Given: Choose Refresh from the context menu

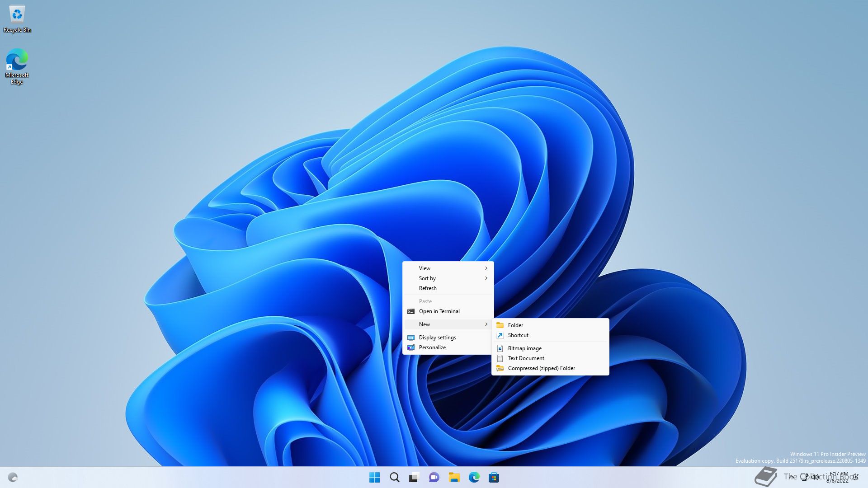Looking at the screenshot, I should tap(448, 288).
